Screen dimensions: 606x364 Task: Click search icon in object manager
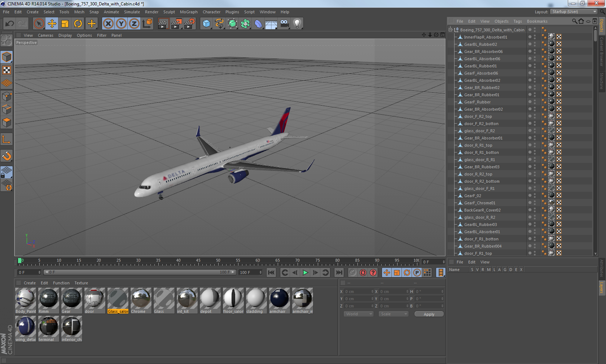(x=575, y=21)
